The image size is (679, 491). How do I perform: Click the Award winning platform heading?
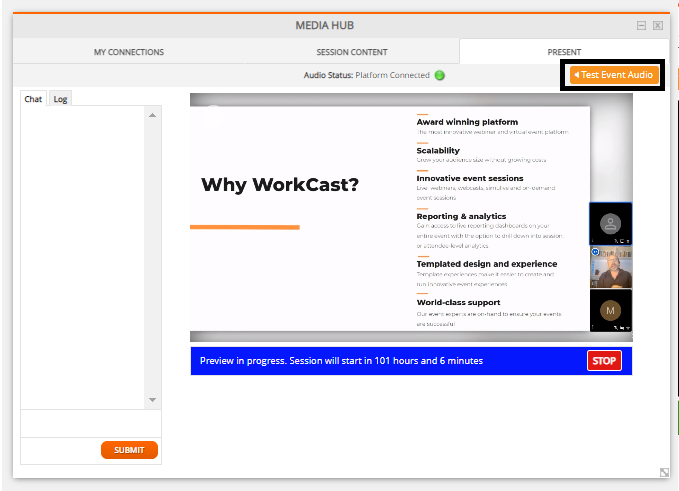point(467,122)
